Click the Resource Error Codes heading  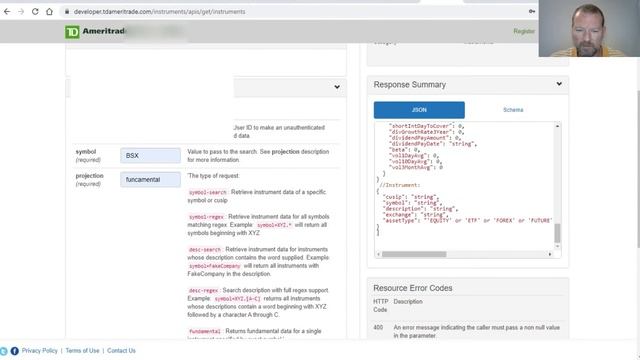coord(413,288)
